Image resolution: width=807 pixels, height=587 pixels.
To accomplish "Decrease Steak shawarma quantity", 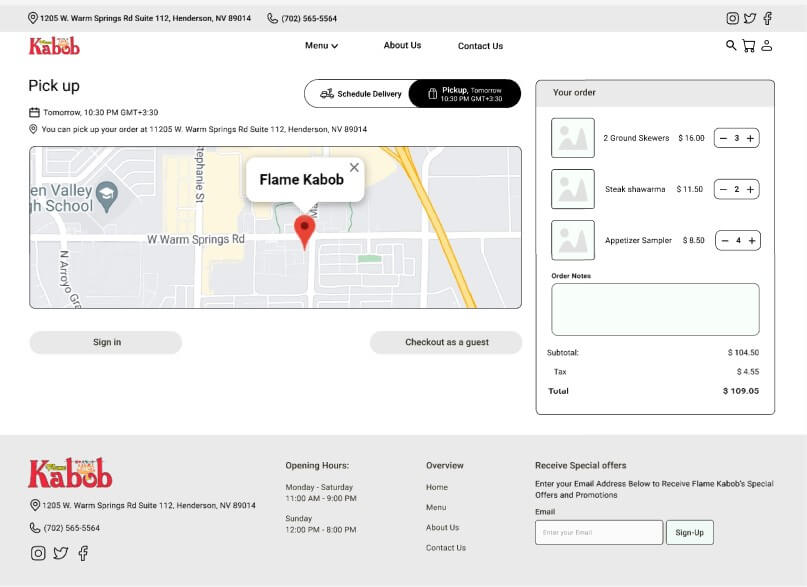I will coord(723,189).
